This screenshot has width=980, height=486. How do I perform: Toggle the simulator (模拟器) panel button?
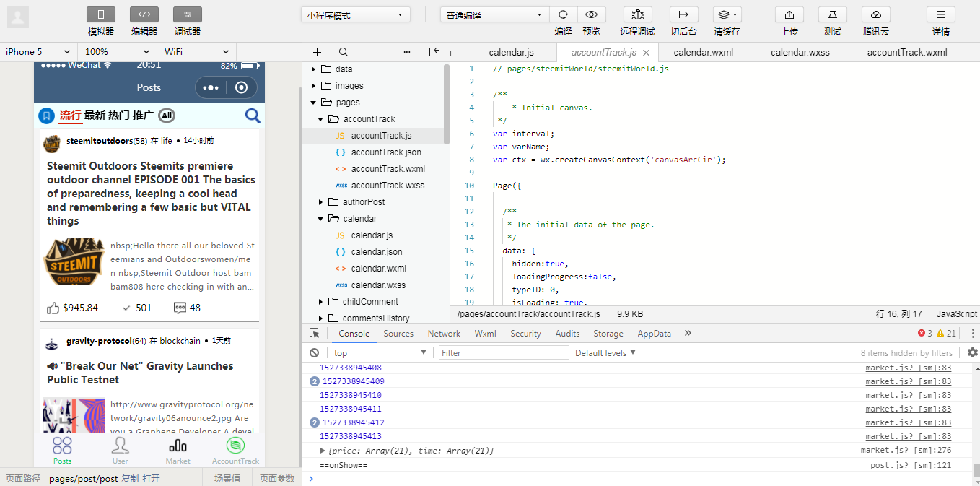click(101, 14)
